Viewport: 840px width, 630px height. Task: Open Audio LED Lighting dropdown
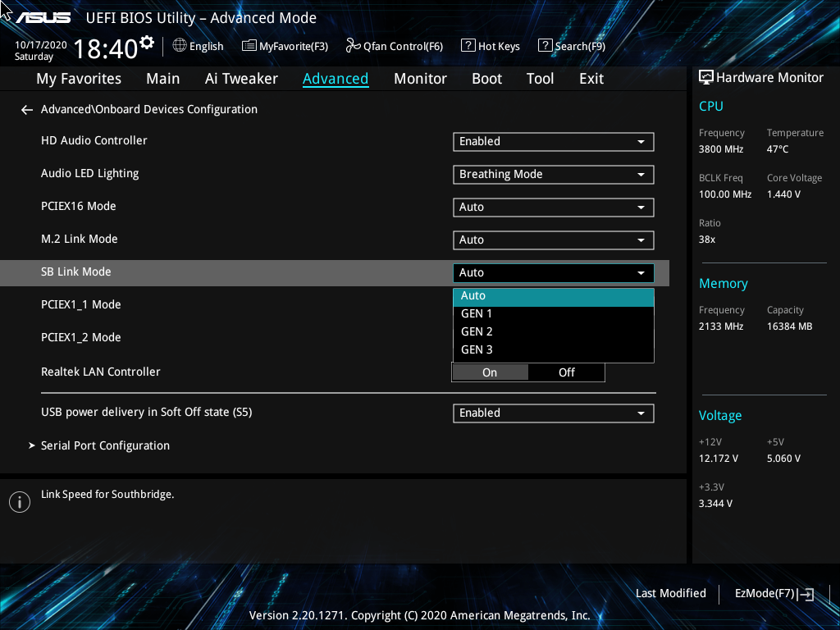554,174
